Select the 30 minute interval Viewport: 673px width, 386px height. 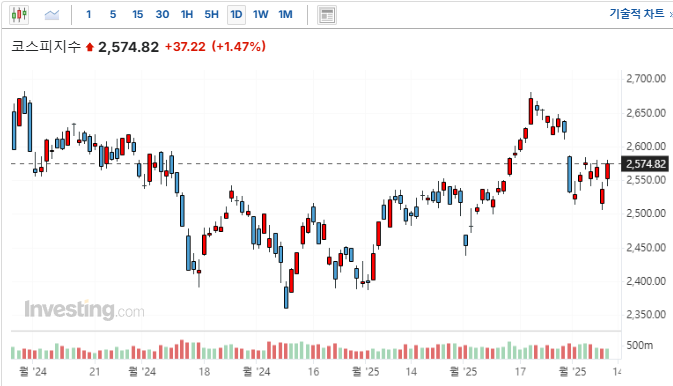coord(162,15)
